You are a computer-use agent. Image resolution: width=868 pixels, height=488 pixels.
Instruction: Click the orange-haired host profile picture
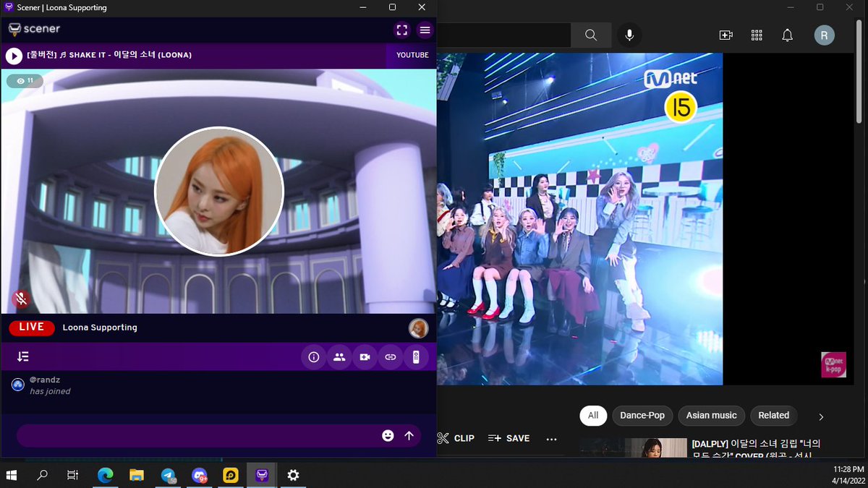219,191
